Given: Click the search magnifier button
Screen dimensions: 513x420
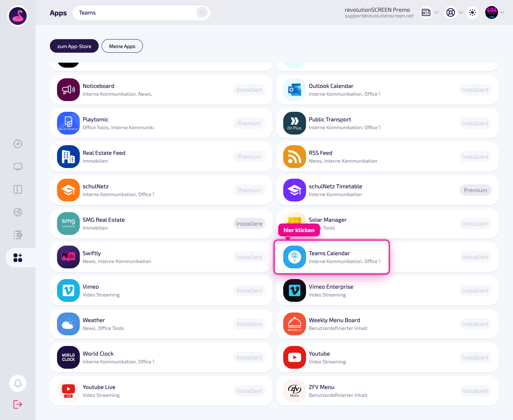Looking at the screenshot, I should coord(202,13).
